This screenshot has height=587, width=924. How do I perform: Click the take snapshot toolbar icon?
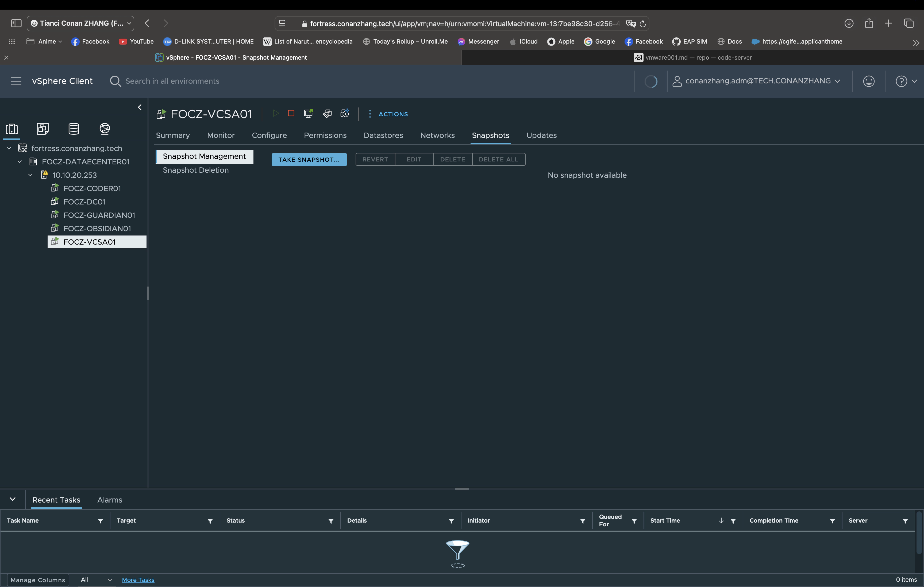[x=345, y=114]
